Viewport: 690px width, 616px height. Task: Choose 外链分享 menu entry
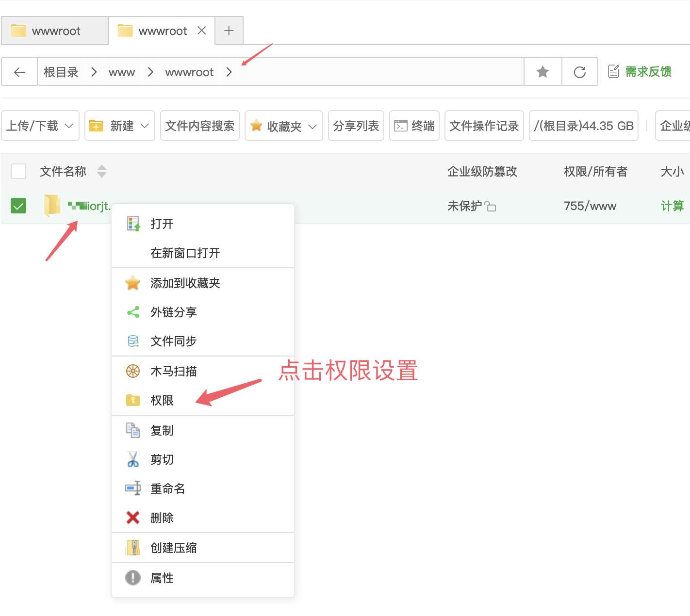pos(203,312)
